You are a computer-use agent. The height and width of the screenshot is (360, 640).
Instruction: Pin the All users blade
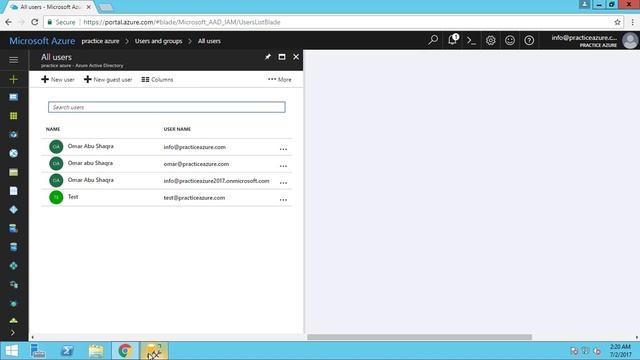[268, 57]
